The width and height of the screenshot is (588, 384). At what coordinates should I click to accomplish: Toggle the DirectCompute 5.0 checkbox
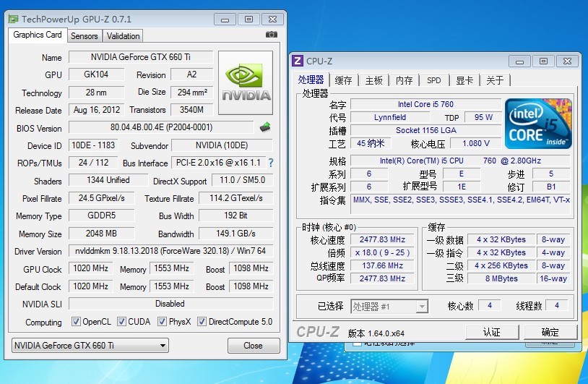[x=202, y=321]
